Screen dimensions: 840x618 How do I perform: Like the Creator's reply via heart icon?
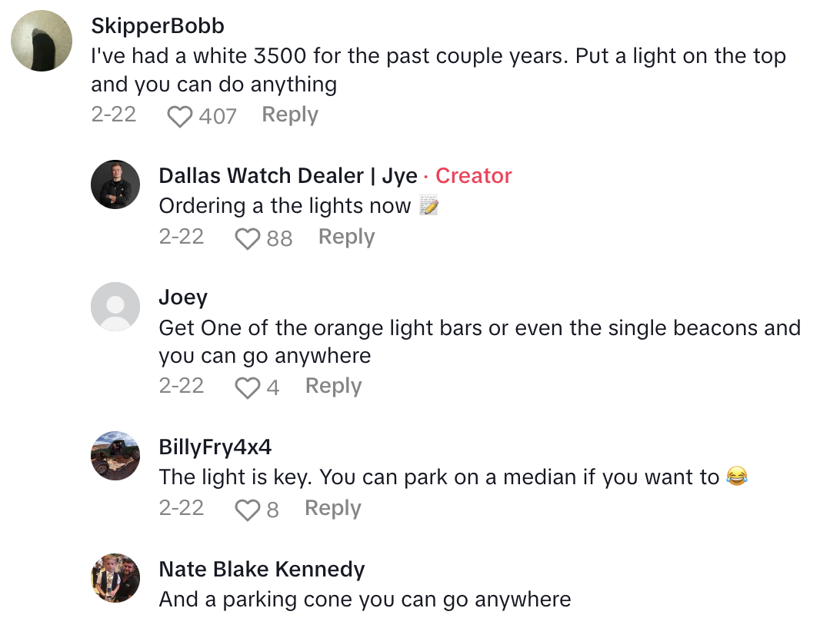pos(247,239)
